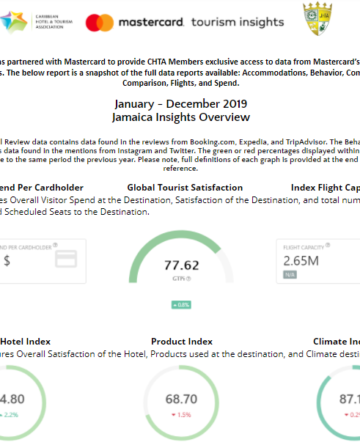The image size is (360, 445).
Task: Click the Climate Index circular chart
Action: tap(338, 403)
